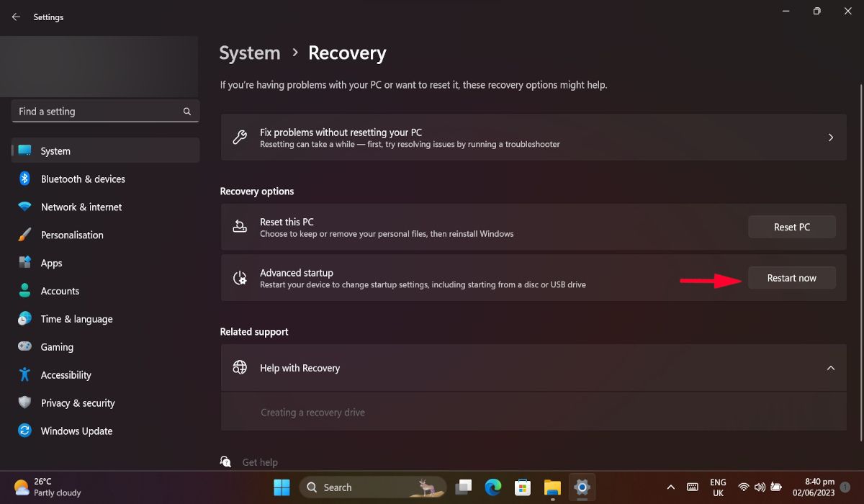864x504 pixels.
Task: Open Privacy & security shield icon
Action: 24,402
